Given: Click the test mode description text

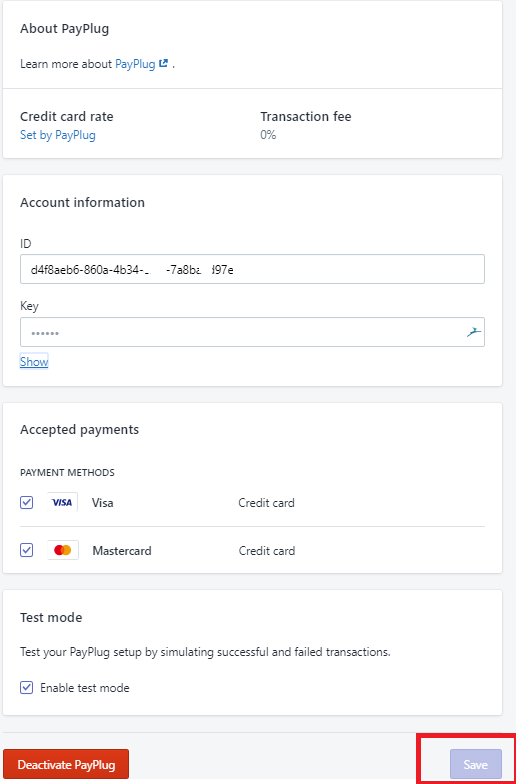Looking at the screenshot, I should (205, 652).
